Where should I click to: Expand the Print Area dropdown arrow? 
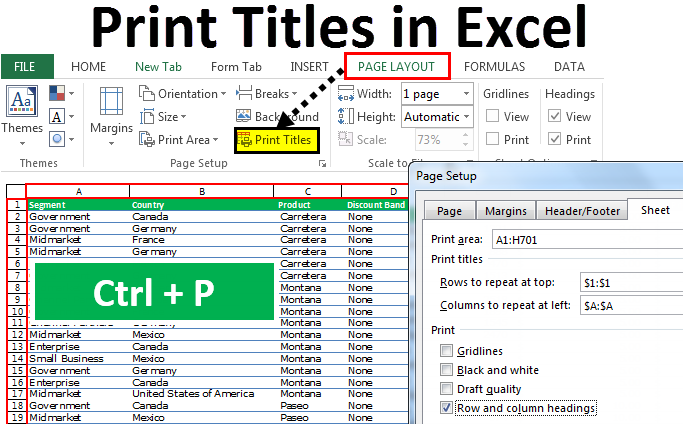click(x=216, y=139)
